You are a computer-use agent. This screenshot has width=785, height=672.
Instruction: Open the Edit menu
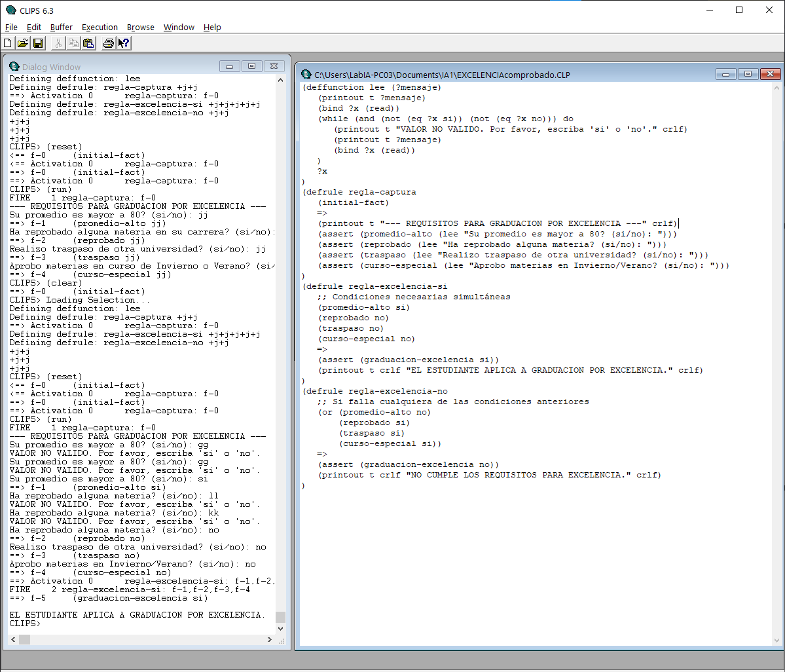pos(33,27)
